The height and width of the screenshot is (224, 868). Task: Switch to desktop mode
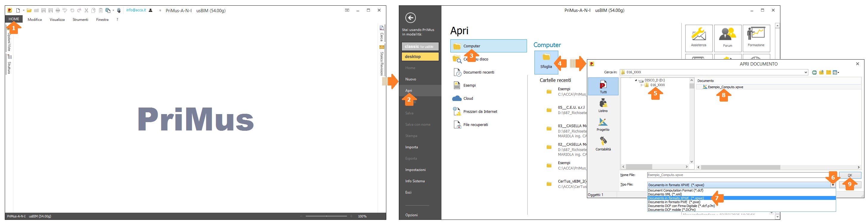pyautogui.click(x=420, y=57)
